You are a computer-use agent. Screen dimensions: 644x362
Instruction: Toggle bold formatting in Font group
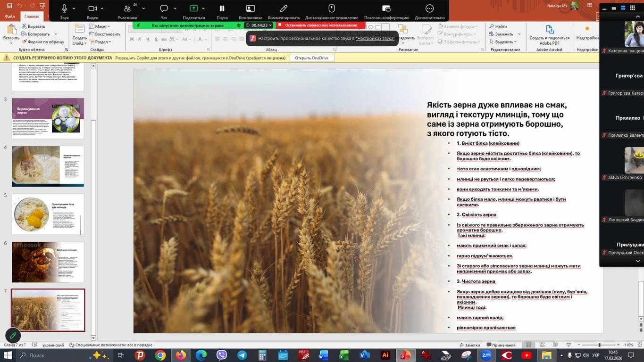[132, 39]
